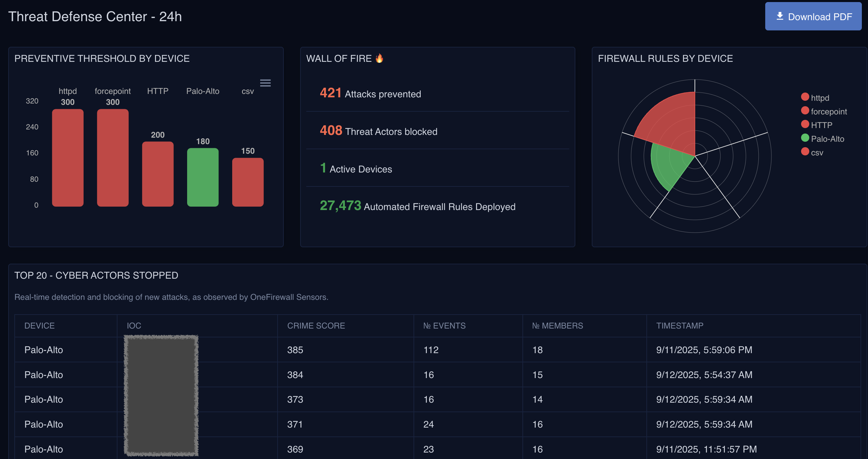Sort by № MEMBERS column header
This screenshot has height=459, width=868.
coord(558,326)
